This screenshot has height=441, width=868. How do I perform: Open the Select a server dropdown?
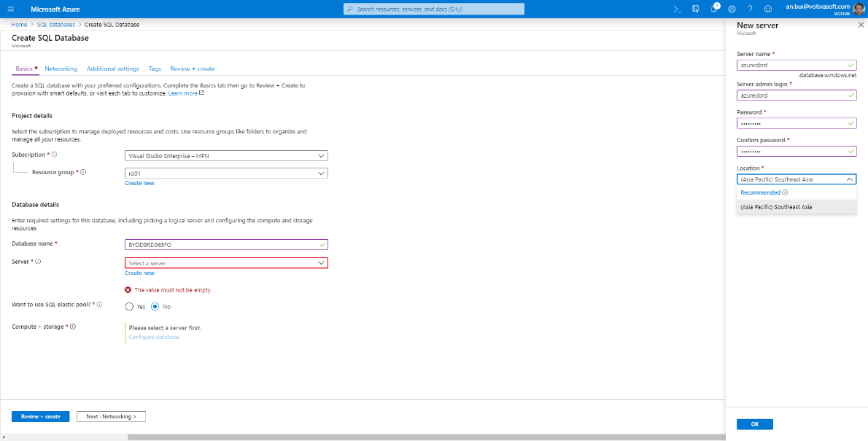click(x=226, y=263)
